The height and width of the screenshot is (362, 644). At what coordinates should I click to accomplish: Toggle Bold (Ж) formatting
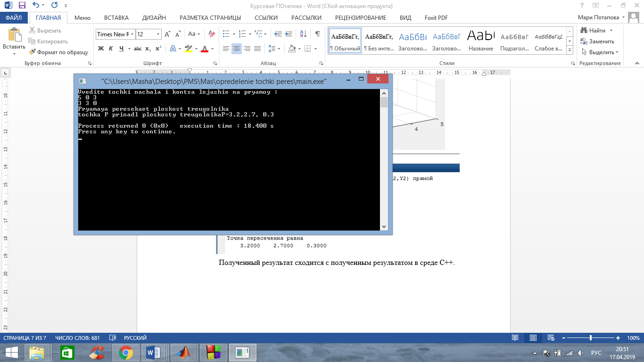tap(100, 49)
